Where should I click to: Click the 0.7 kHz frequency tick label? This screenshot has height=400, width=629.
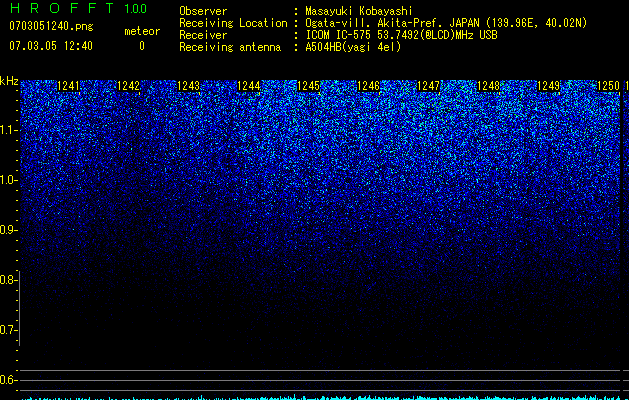tap(7, 330)
